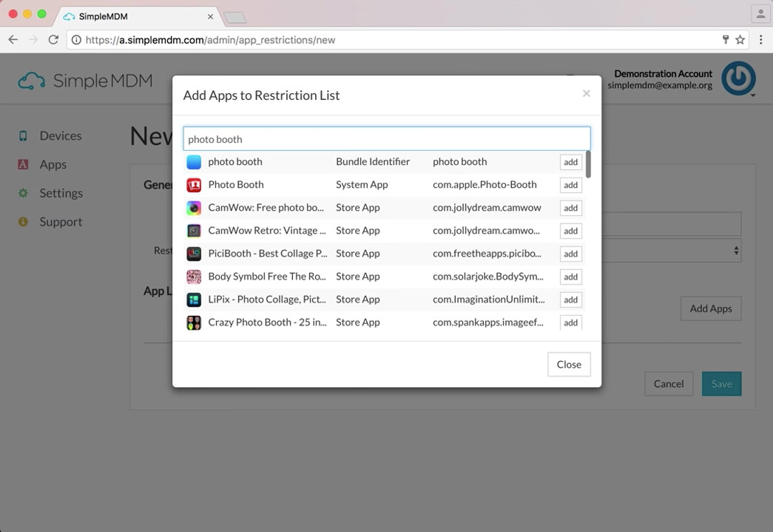Click simplemdm@example.org email text
773x532 pixels.
660,85
